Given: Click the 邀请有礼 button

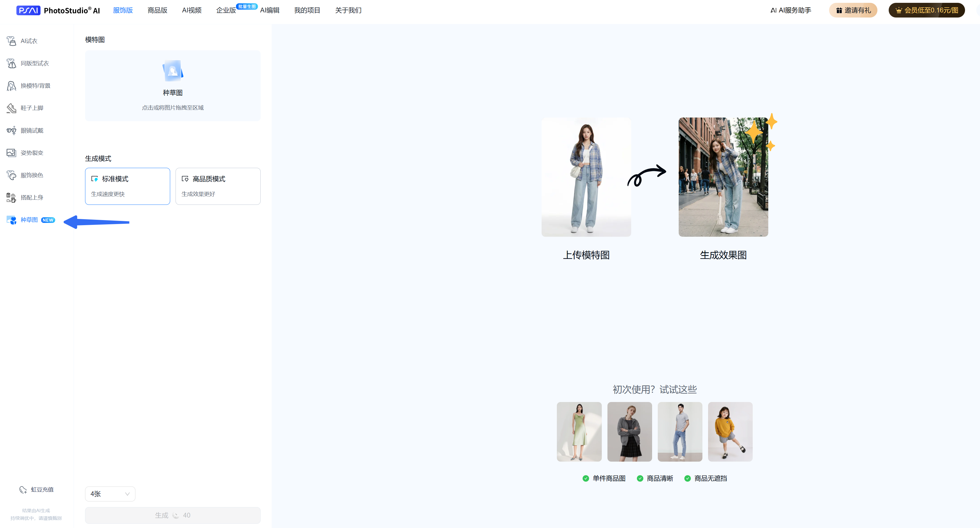Looking at the screenshot, I should pyautogui.click(x=853, y=10).
